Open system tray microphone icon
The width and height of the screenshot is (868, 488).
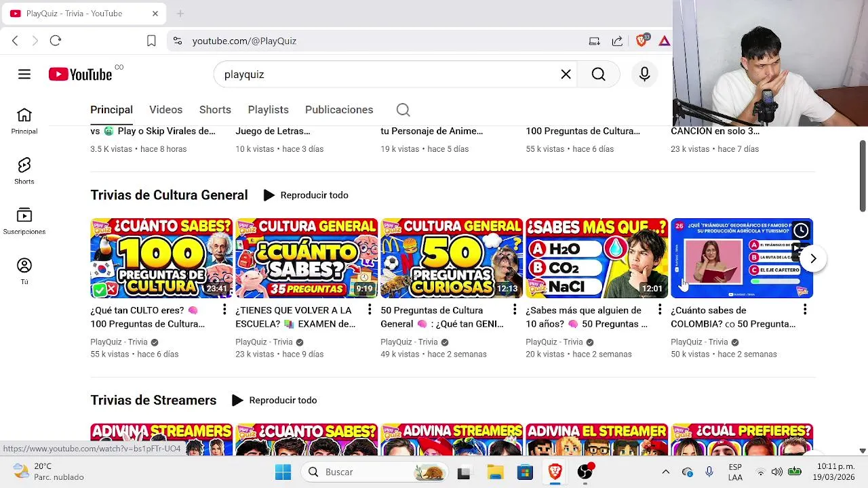(709, 472)
